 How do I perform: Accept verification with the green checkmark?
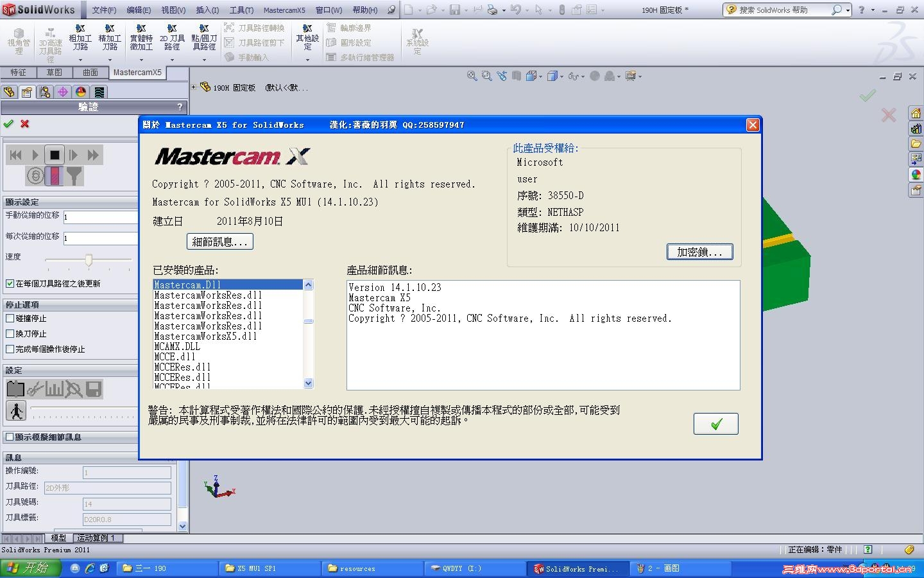pyautogui.click(x=8, y=124)
